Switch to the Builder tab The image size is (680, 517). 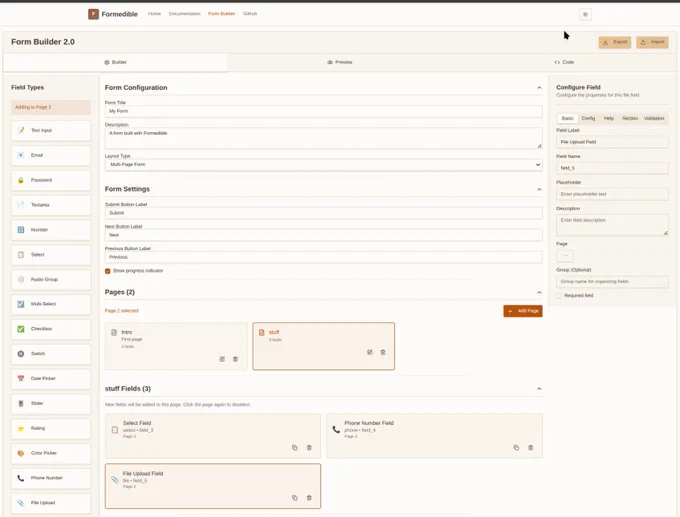click(115, 62)
